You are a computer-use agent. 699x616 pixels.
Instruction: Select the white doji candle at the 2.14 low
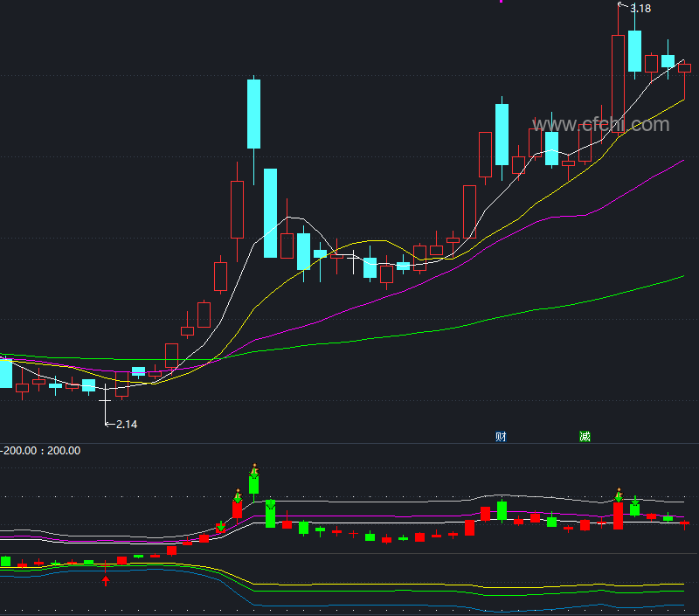click(x=105, y=401)
